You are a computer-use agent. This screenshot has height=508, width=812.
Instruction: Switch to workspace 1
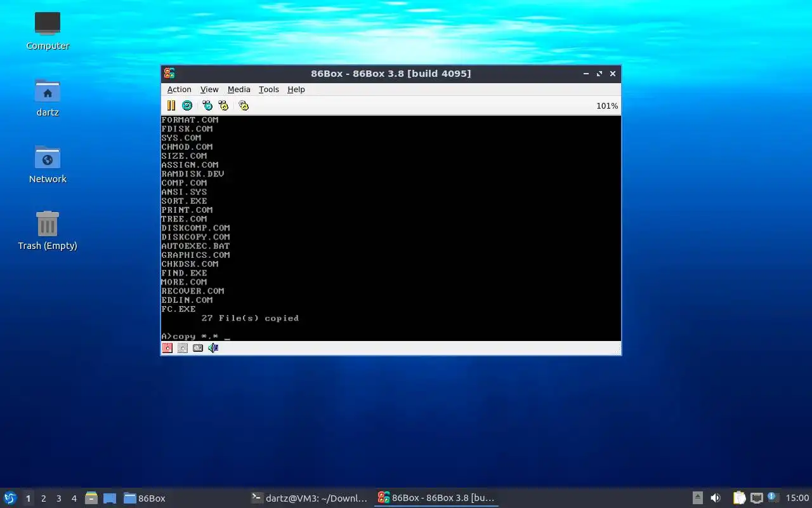28,498
